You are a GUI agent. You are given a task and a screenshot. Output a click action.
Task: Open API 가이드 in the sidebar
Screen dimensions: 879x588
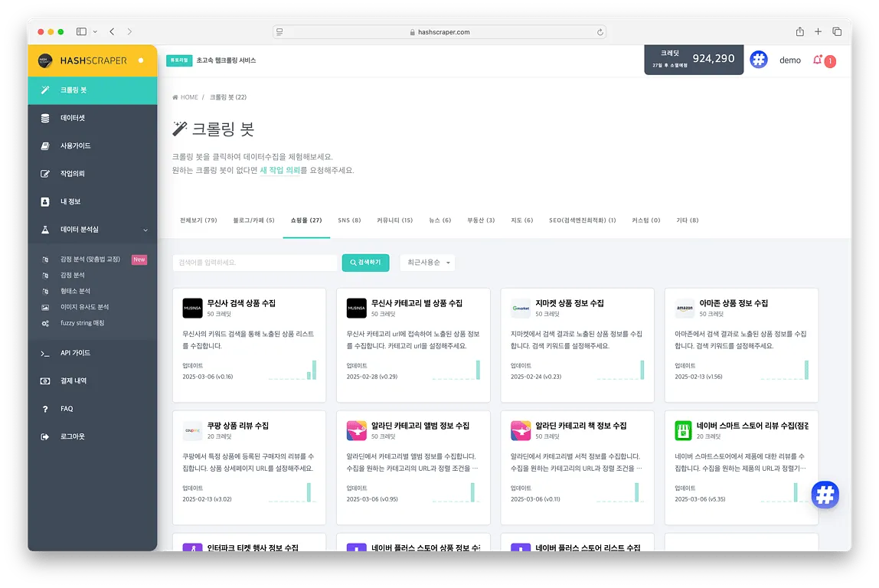pyautogui.click(x=75, y=353)
